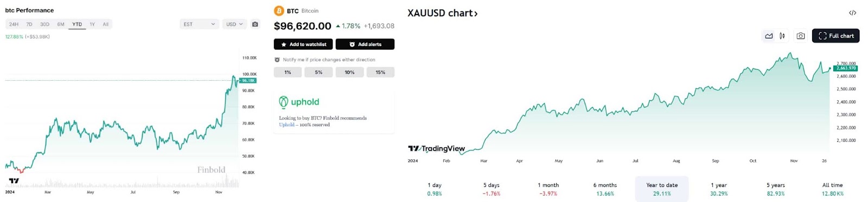Open the embed code icon
868x202 pixels.
coord(852,13)
